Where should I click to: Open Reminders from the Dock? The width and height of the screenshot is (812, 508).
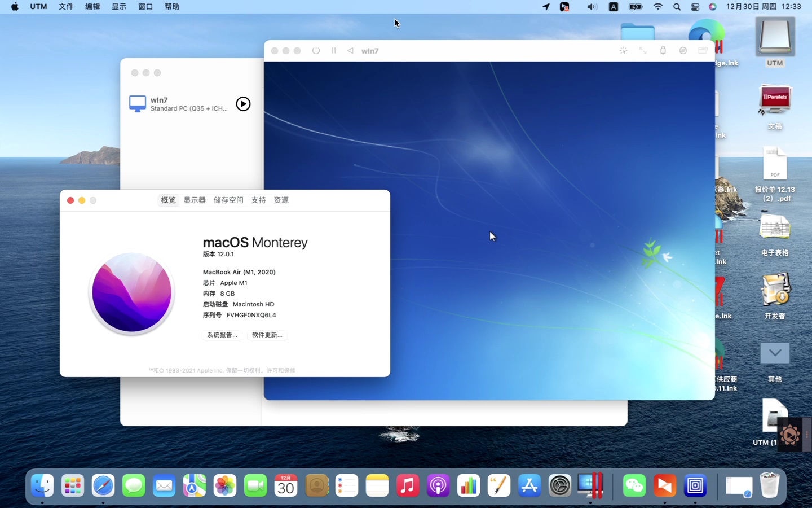[x=347, y=485]
